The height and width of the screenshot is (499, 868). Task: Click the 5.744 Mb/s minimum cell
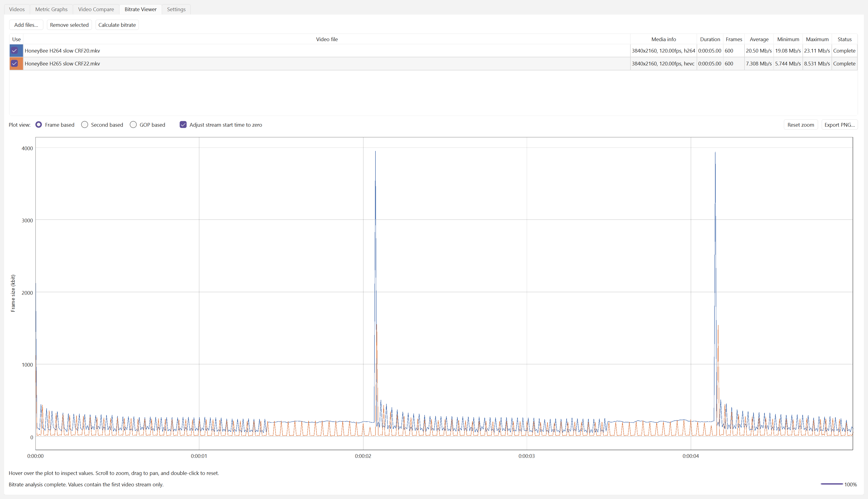pos(788,63)
